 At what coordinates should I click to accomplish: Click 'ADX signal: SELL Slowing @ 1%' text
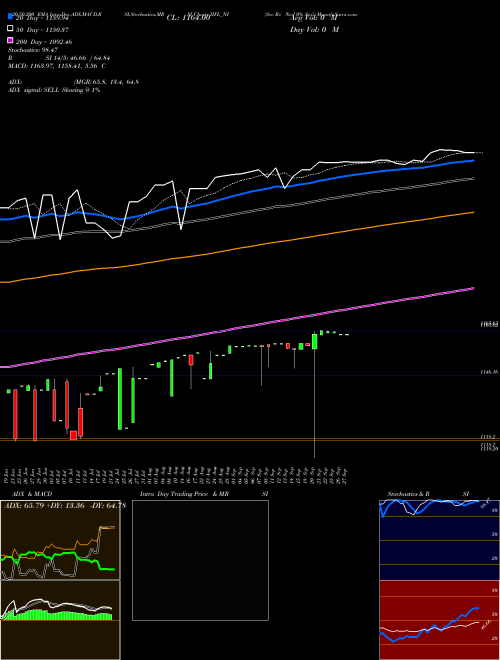54,90
